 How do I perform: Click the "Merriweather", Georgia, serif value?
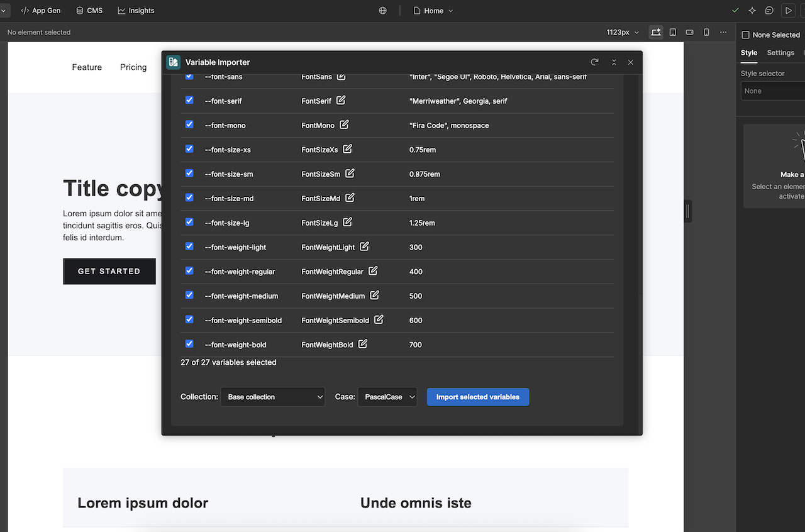[458, 101]
